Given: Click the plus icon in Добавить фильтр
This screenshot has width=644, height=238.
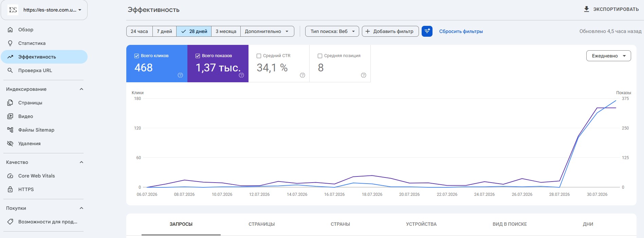Looking at the screenshot, I should pyautogui.click(x=368, y=31).
